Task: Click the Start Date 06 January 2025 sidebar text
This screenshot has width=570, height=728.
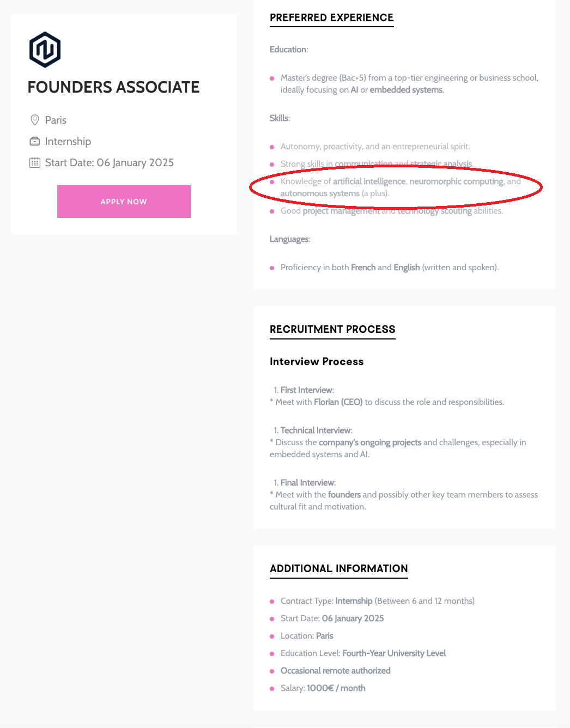Action: coord(110,162)
